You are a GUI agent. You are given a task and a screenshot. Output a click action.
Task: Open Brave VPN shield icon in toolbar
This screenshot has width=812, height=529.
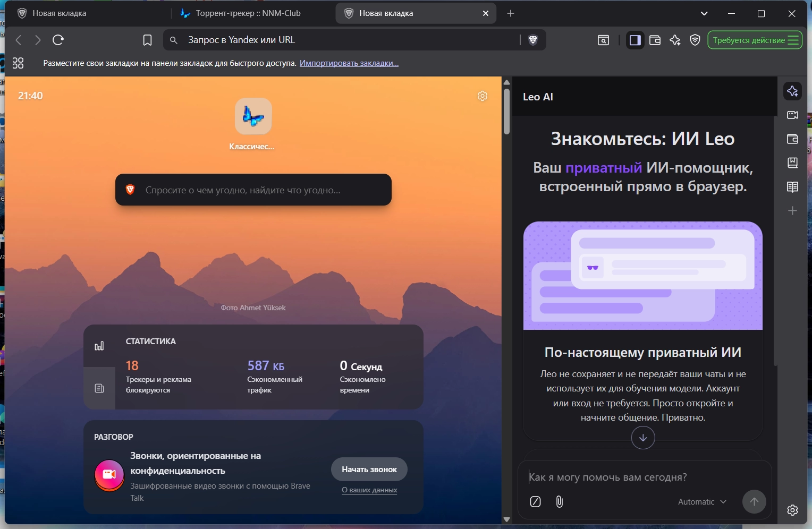695,40
